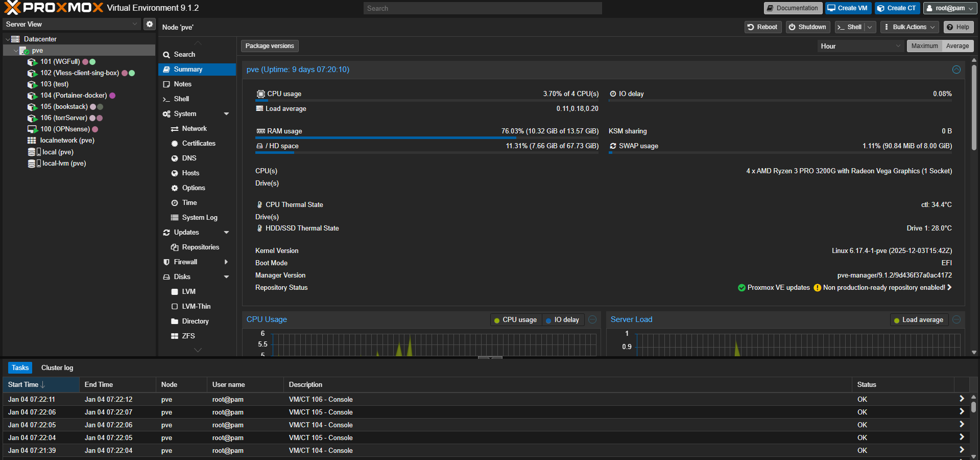This screenshot has height=460, width=980.
Task: Toggle the IO delay legend series
Action: click(562, 320)
